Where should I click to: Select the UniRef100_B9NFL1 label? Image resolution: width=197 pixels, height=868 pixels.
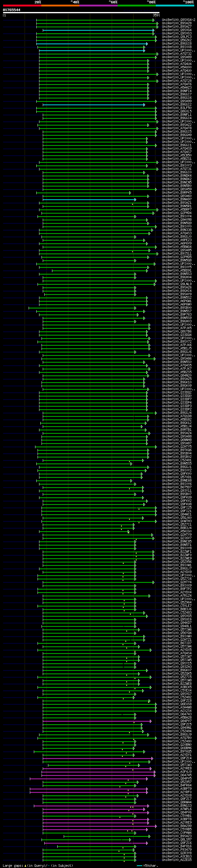click(x=177, y=115)
